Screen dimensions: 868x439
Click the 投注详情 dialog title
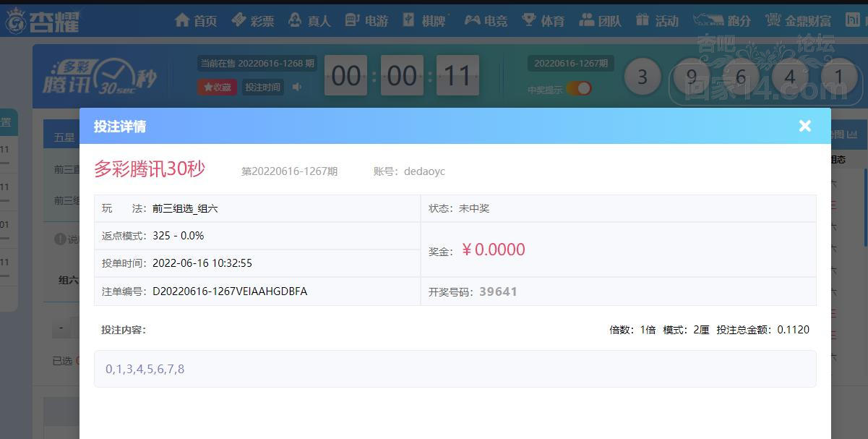119,127
